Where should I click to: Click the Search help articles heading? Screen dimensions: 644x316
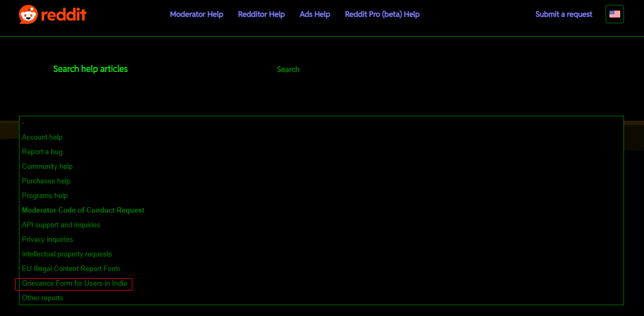point(90,69)
